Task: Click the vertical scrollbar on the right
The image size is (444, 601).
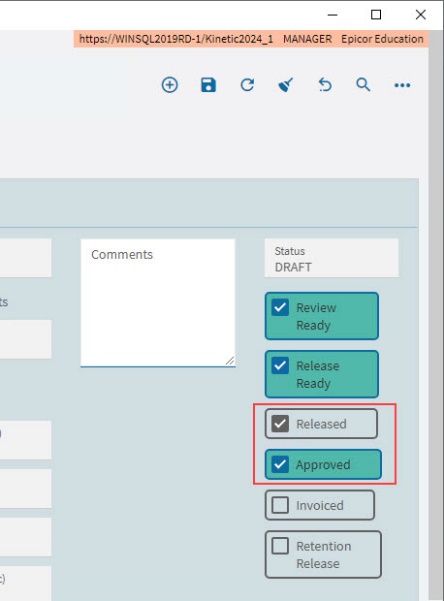Action: tap(436, 314)
